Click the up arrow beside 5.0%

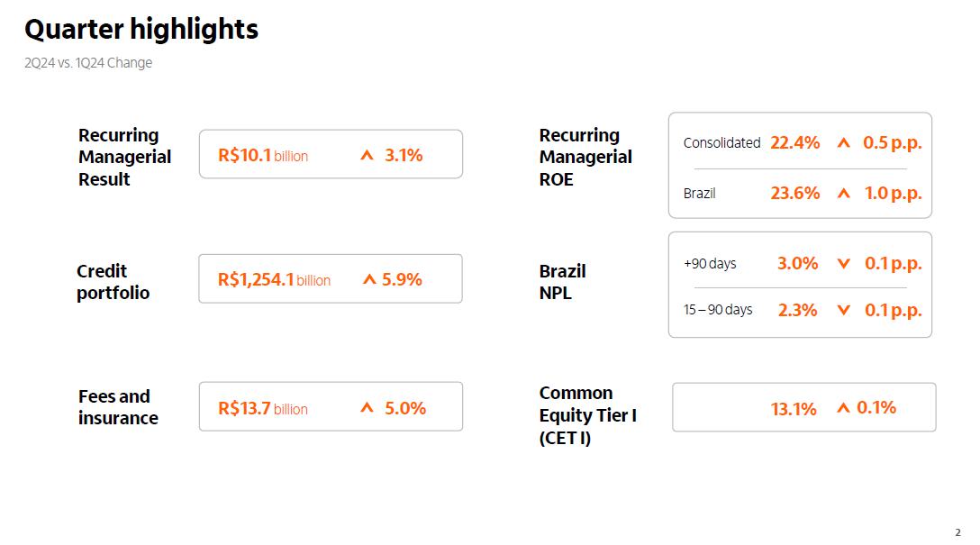[x=367, y=408]
